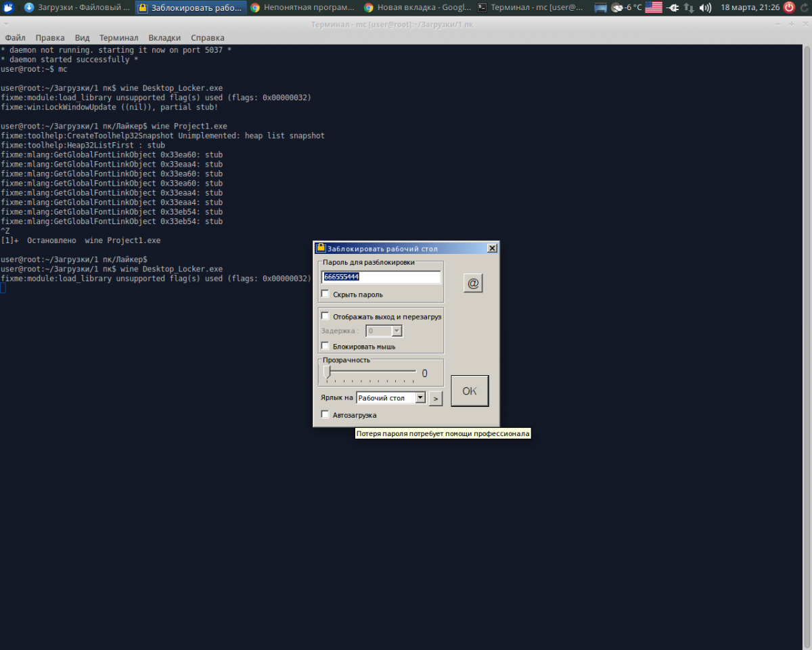Tick the "Блокировать мышь" checkbox
Image resolution: width=812 pixels, height=650 pixels.
pyautogui.click(x=325, y=346)
